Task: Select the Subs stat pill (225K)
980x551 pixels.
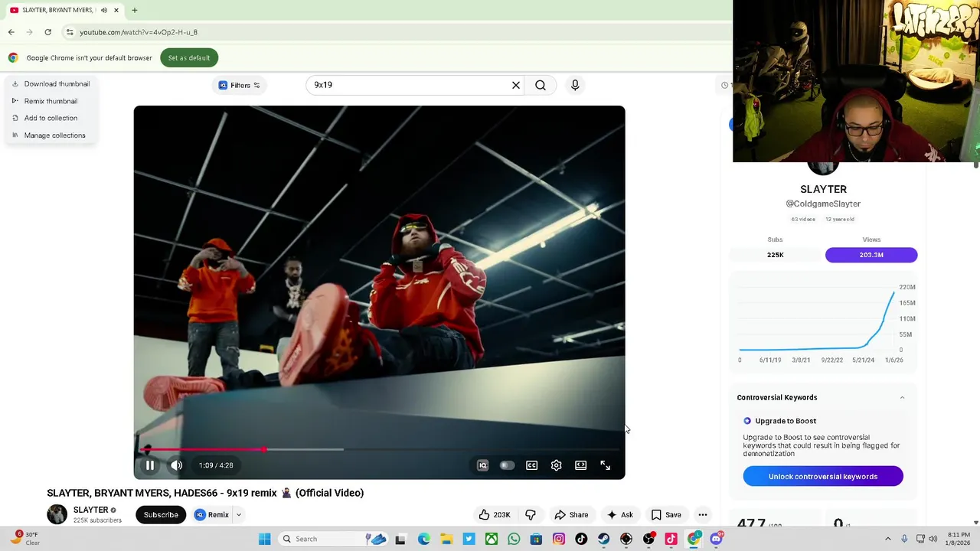Action: pos(776,255)
